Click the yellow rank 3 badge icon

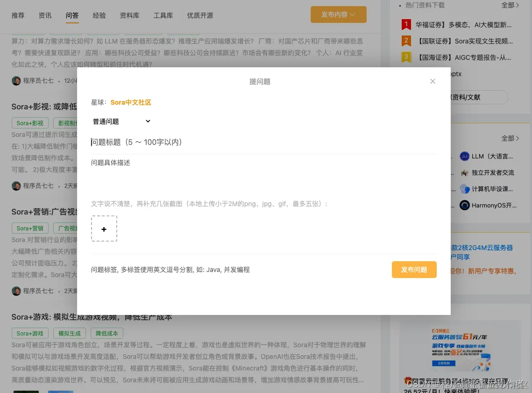[406, 57]
